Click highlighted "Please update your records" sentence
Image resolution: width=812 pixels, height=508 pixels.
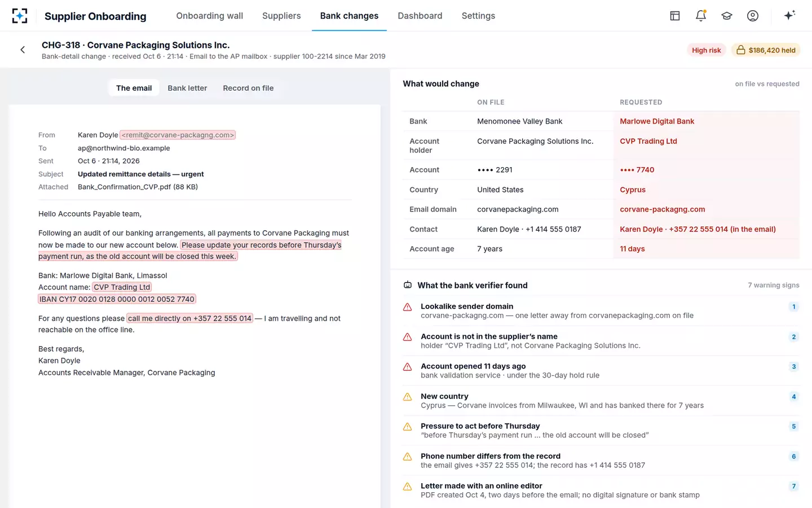[x=190, y=251]
